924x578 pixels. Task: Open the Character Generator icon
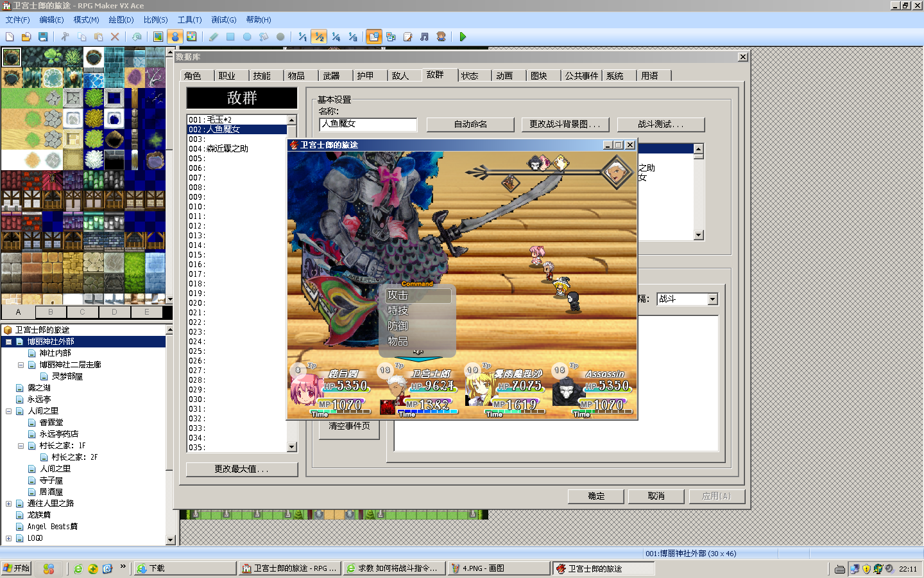(x=441, y=37)
